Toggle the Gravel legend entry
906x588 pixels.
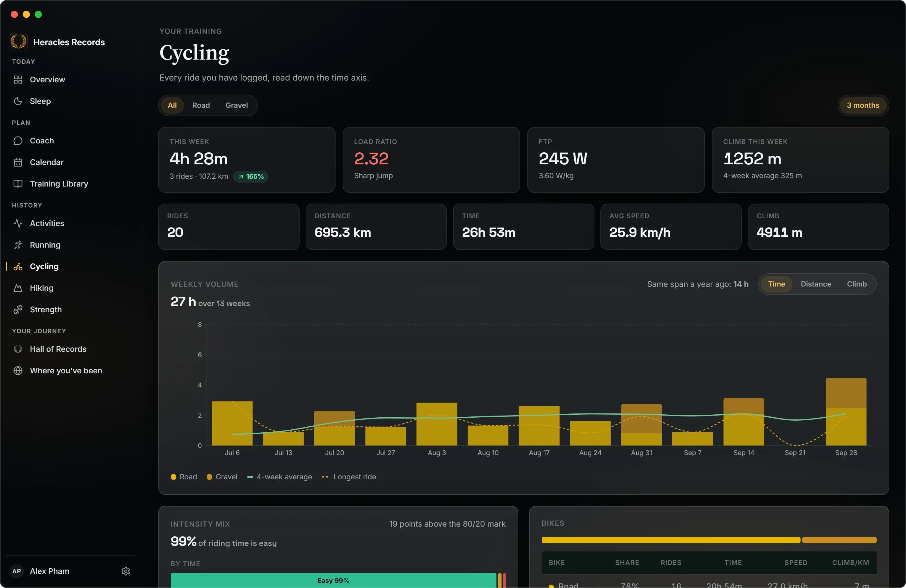pyautogui.click(x=222, y=477)
